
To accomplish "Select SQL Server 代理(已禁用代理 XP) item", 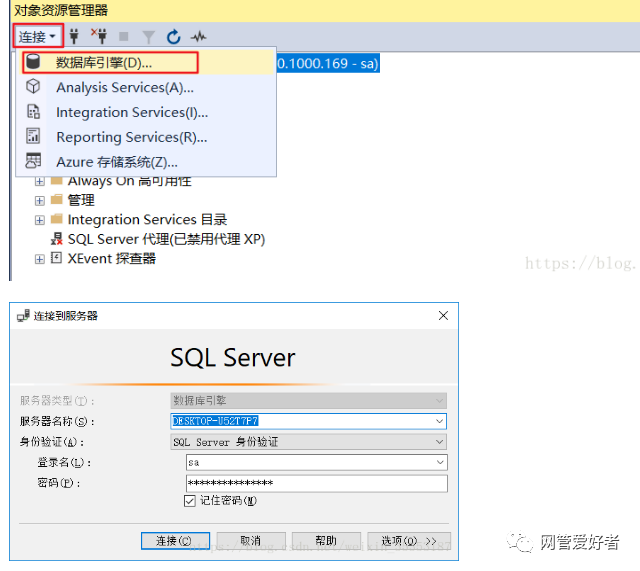I will (166, 239).
